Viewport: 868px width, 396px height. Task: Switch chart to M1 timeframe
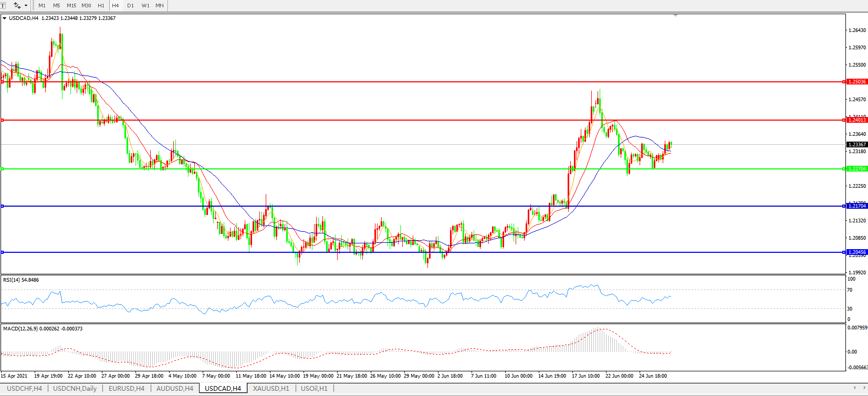(42, 5)
